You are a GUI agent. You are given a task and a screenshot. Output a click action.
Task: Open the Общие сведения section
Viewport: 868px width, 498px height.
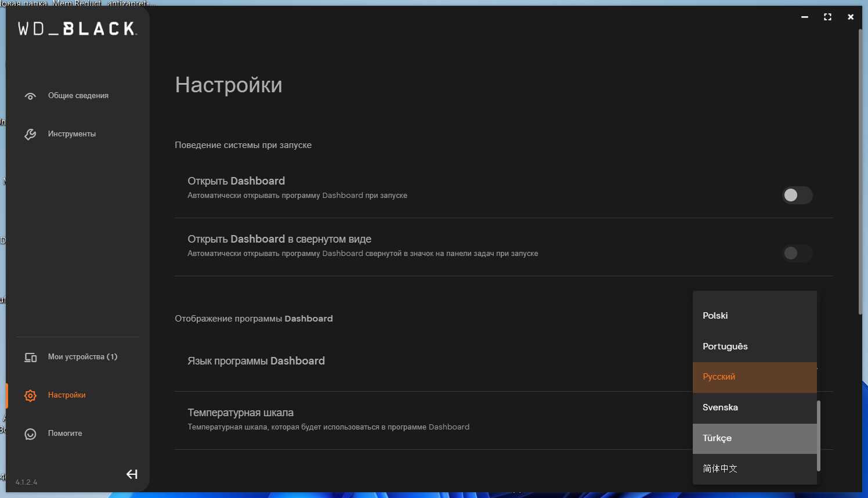click(x=78, y=96)
